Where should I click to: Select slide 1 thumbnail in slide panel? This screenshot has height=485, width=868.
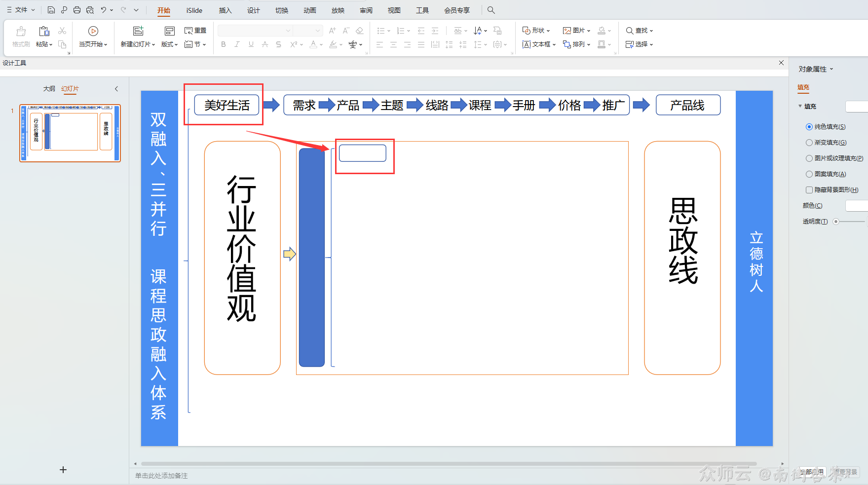tap(70, 132)
